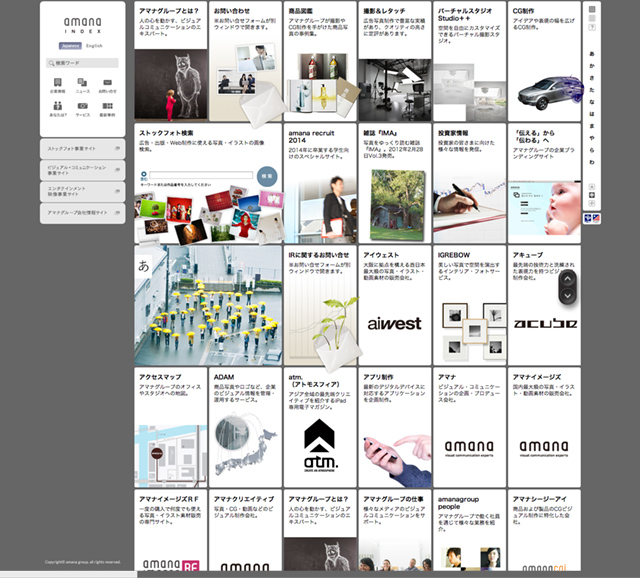The width and height of the screenshot is (640, 578).
Task: Jump to ら in kana index strip
Action: tap(592, 150)
